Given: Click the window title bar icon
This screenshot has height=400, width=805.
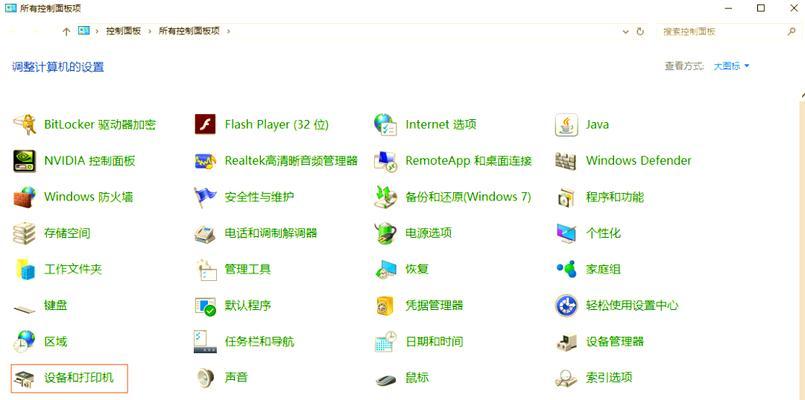Looking at the screenshot, I should click(x=10, y=8).
